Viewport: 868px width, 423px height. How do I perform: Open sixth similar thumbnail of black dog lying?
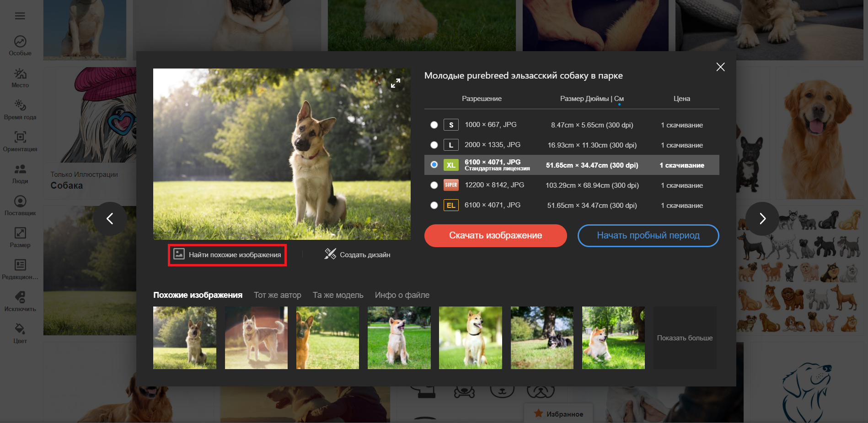click(542, 338)
